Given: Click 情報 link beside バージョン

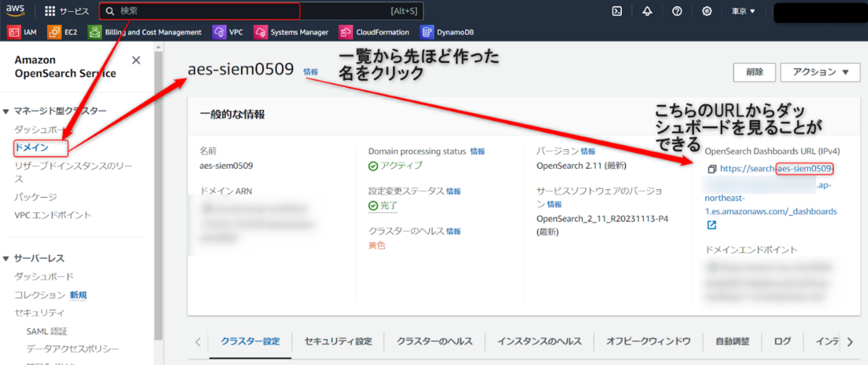Looking at the screenshot, I should tap(587, 151).
